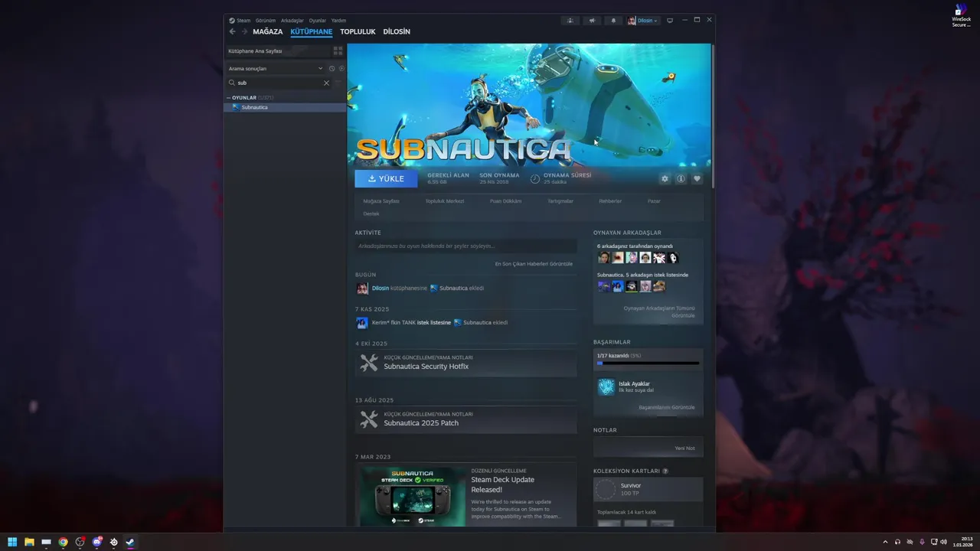The height and width of the screenshot is (551, 980).
Task: Click Başarımların Görüntüle link
Action: 667,407
